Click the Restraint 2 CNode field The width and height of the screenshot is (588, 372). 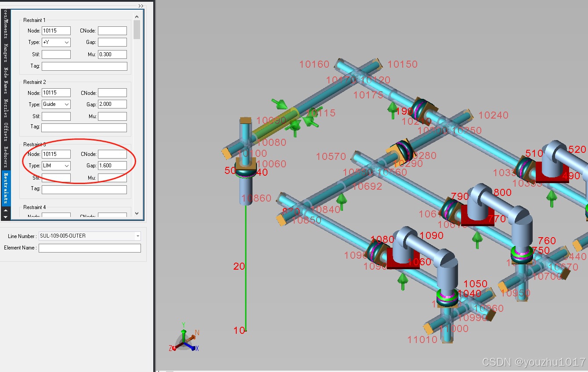(112, 93)
